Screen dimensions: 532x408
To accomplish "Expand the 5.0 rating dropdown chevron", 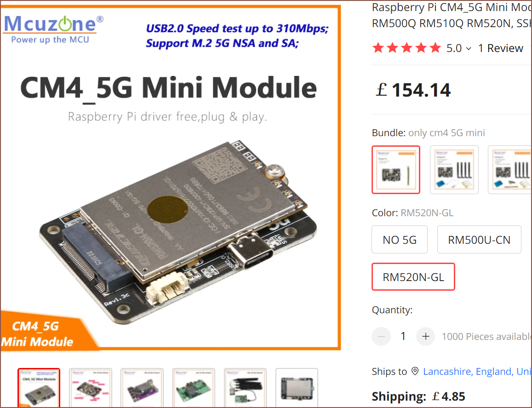I will pos(469,49).
